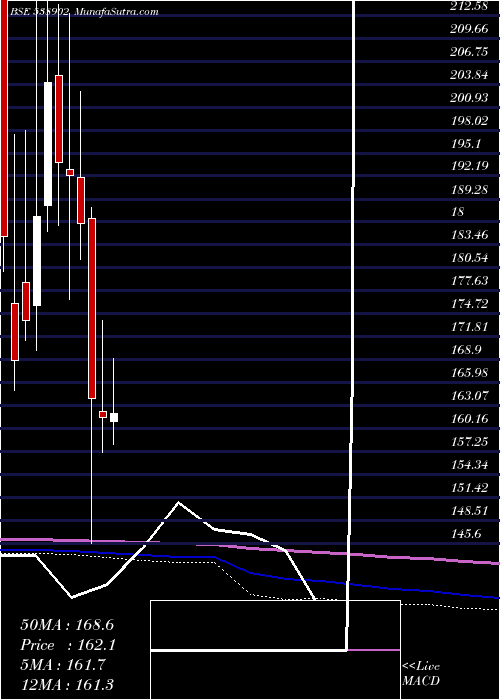
Task: Click the 212.58 price axis label
Action: pyautogui.click(x=471, y=6)
